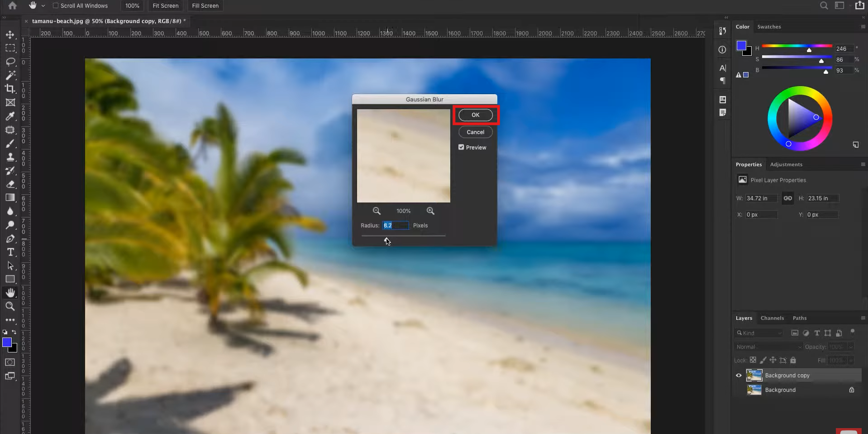Enable the Preview checkbox in Gaussian Blur
Screen dimensions: 868x434
(461, 147)
